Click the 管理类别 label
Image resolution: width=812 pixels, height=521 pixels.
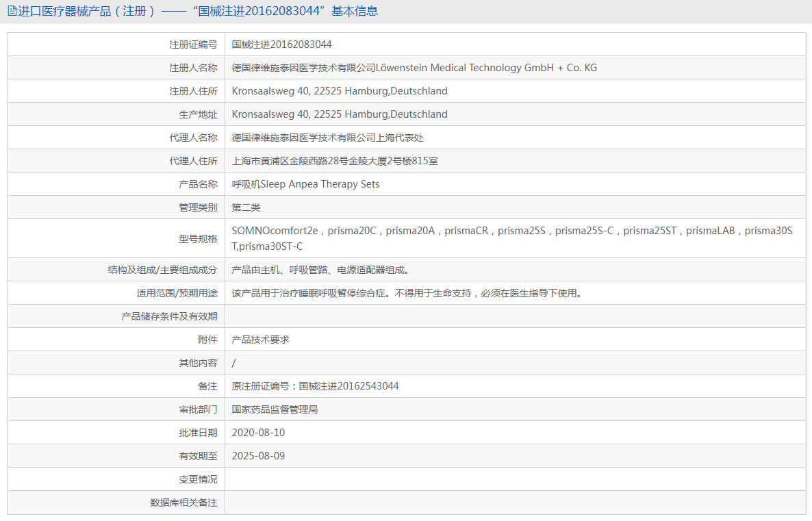[199, 207]
